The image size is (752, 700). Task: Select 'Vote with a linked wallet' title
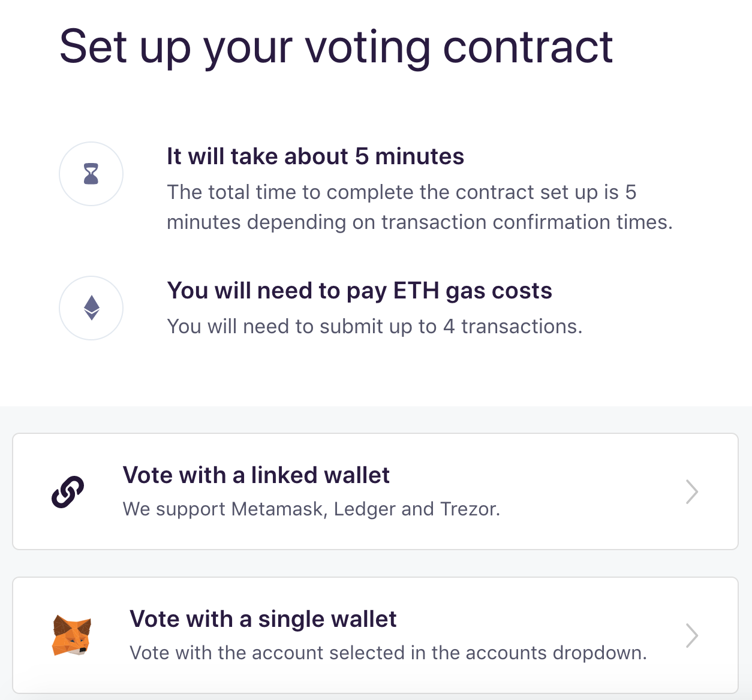click(256, 475)
